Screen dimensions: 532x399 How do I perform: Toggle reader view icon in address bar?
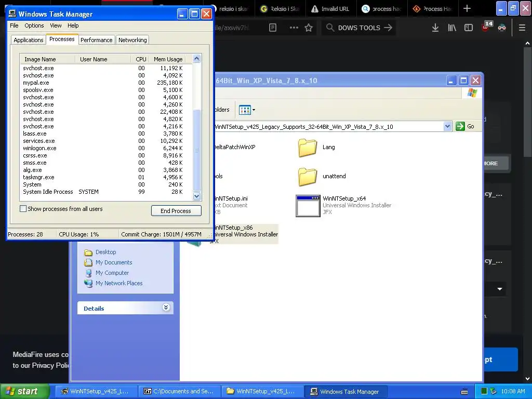tap(272, 28)
